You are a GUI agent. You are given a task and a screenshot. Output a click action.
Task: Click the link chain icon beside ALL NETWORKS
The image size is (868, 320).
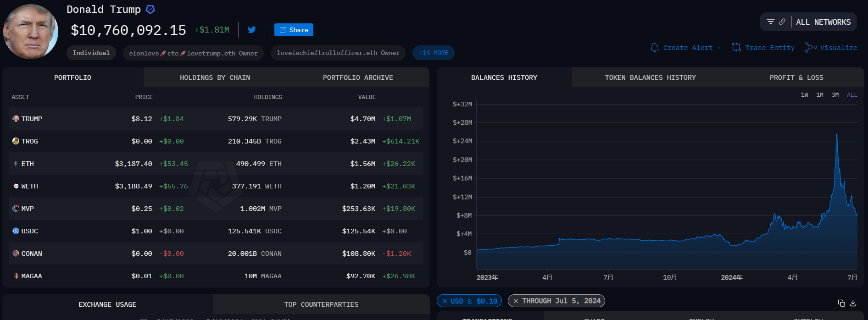782,22
